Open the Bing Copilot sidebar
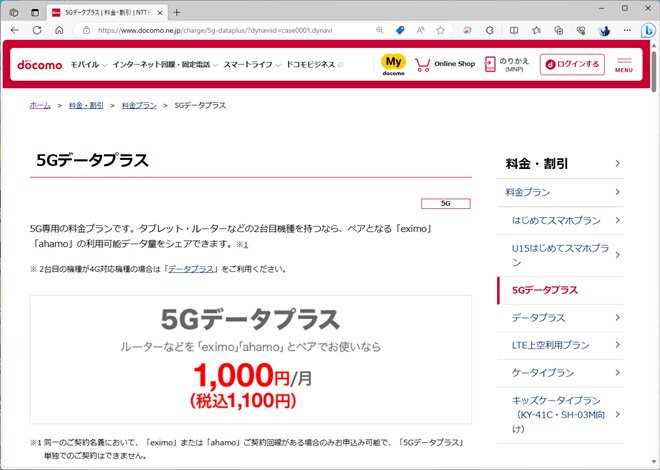Image resolution: width=660 pixels, height=470 pixels. 649,31
